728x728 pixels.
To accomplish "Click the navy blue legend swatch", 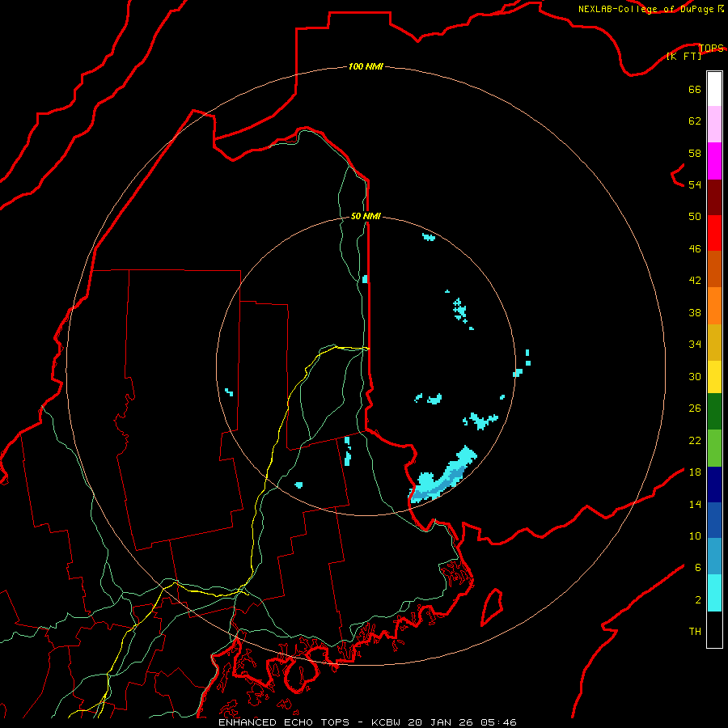I will pyautogui.click(x=714, y=485).
